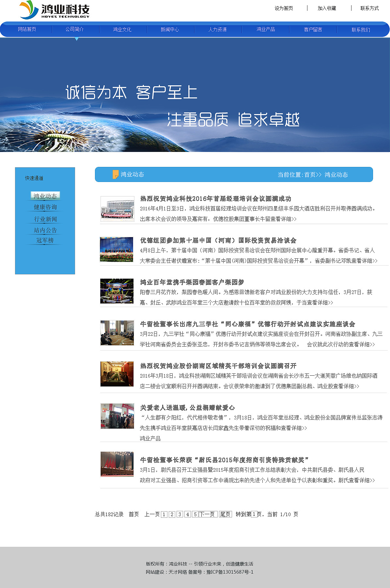Click 下一页 pagination button
Image resolution: width=390 pixels, height=588 pixels.
(208, 514)
